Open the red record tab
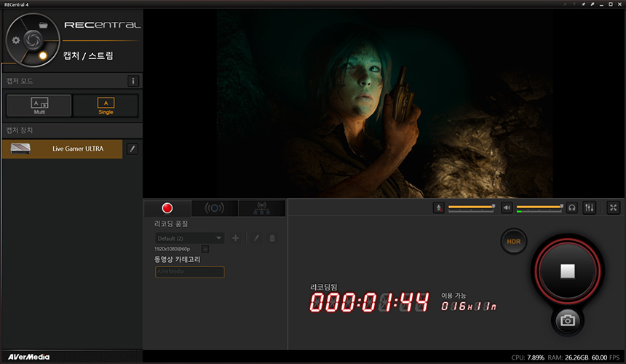 point(167,208)
